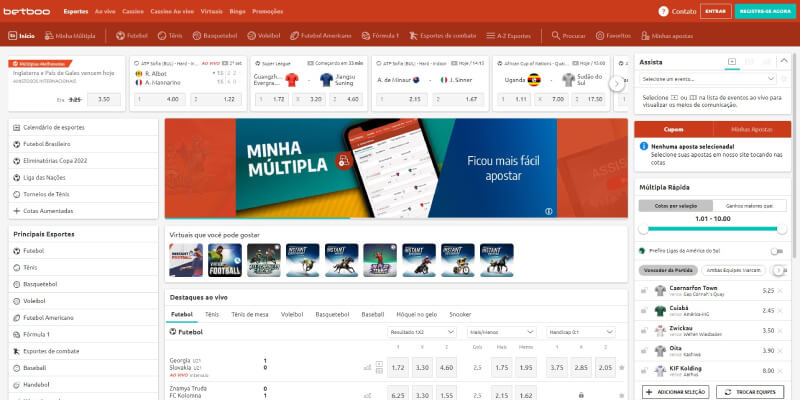
Task: Select the Tênis de mesa live tab
Action: (x=250, y=313)
